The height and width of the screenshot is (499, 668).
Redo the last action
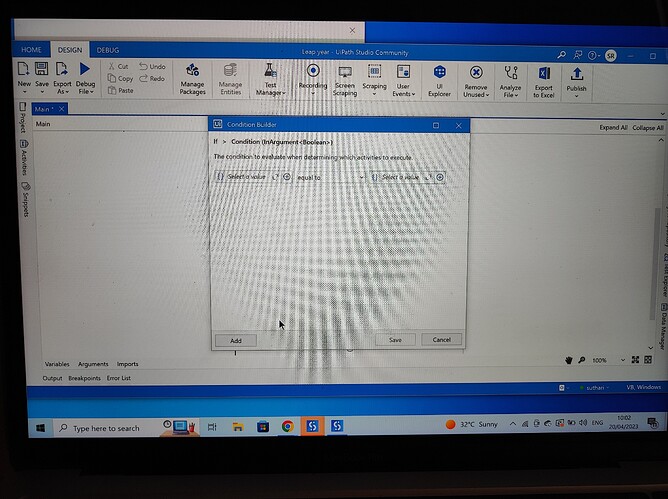(x=152, y=78)
